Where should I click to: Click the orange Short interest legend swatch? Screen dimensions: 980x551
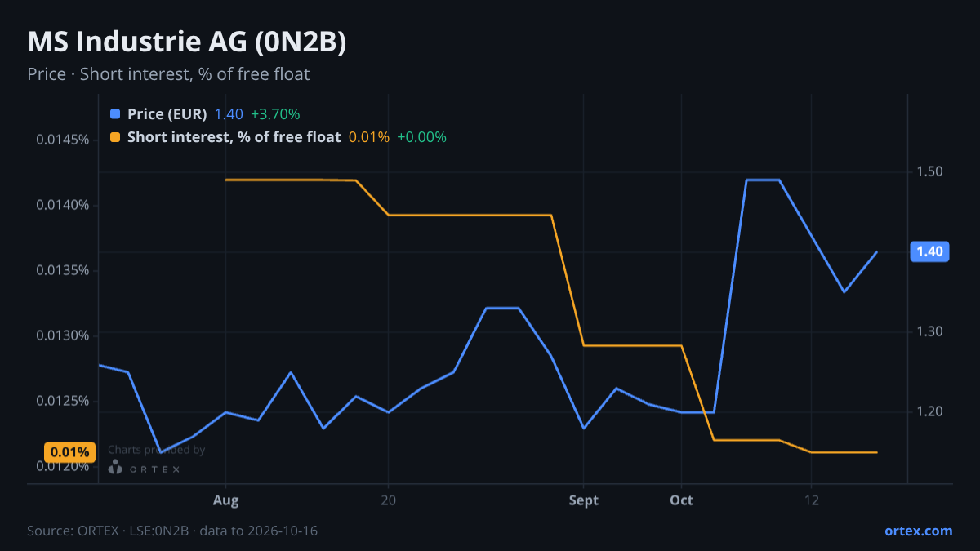click(x=114, y=137)
